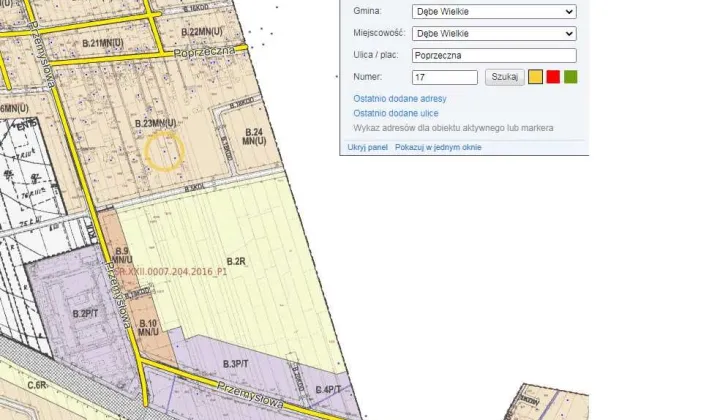Image resolution: width=720 pixels, height=420 pixels.
Task: Choose the red marker color swatch
Action: (553, 77)
